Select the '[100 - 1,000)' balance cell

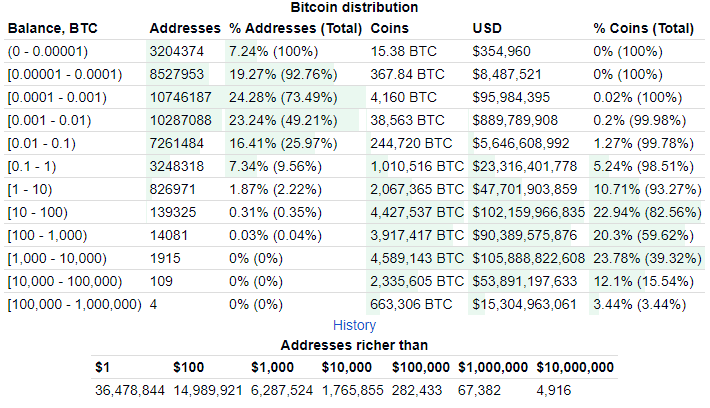(x=47, y=235)
